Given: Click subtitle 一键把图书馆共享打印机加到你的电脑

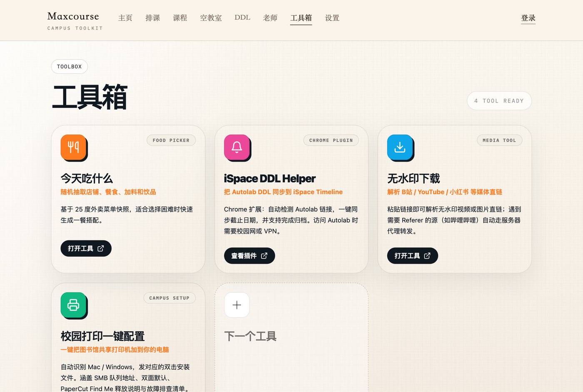Looking at the screenshot, I should pos(115,350).
